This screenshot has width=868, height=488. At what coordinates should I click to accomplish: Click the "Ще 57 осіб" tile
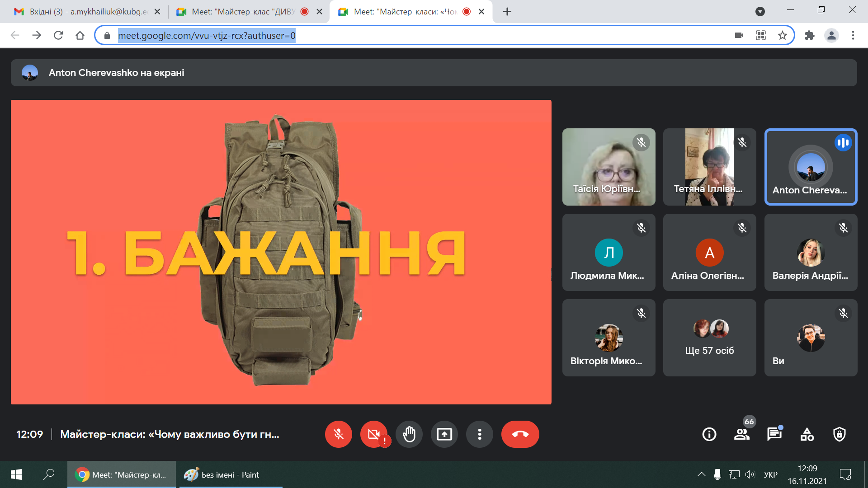coord(709,338)
